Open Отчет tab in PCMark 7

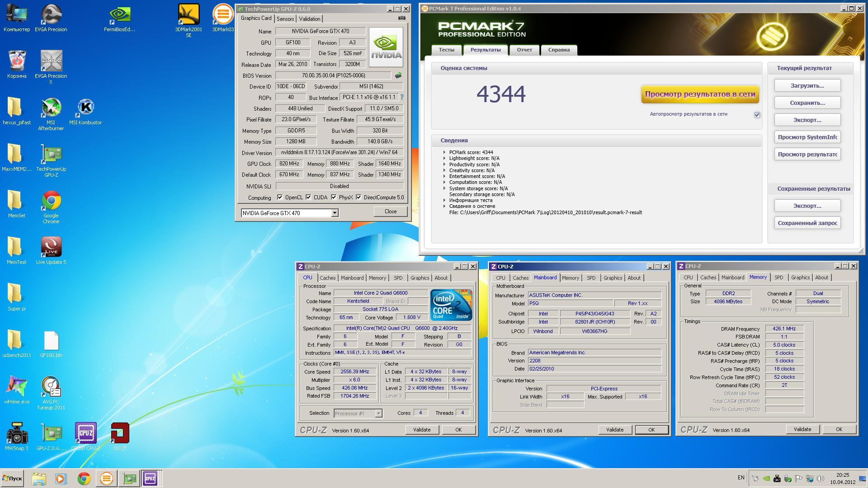pos(524,50)
